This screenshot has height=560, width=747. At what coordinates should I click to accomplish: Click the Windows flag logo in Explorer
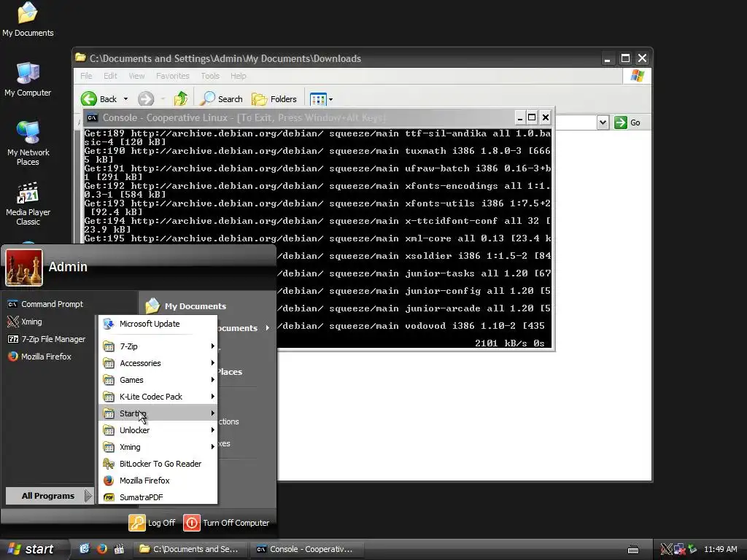pyautogui.click(x=637, y=76)
